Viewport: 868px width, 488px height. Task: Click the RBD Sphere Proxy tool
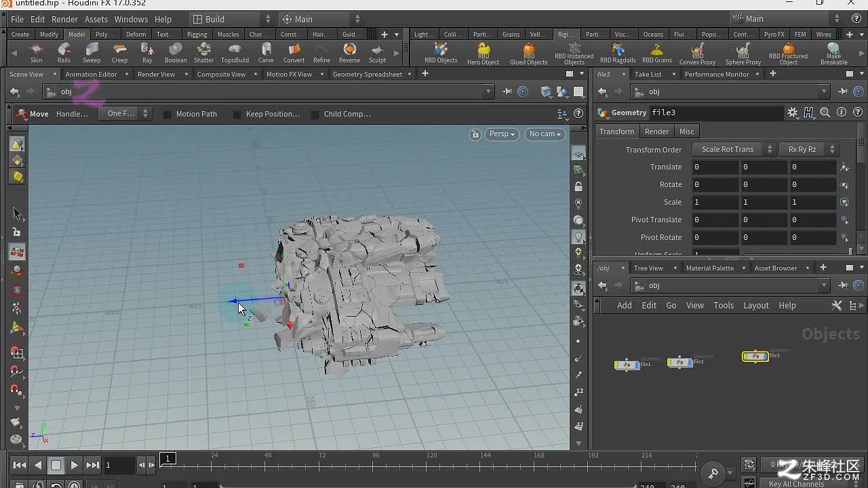(x=743, y=54)
